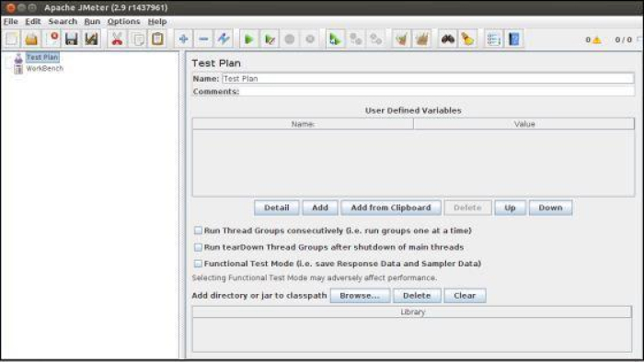
Task: Click the 0/0 thread counter
Action: tap(623, 40)
